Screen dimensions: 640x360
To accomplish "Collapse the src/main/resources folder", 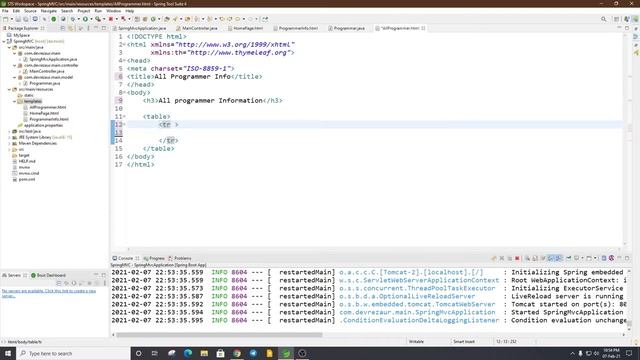I will point(9,89).
